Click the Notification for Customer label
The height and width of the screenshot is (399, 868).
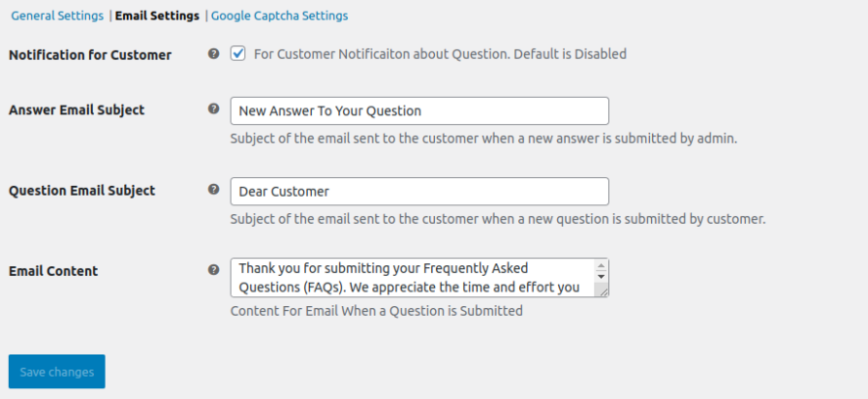90,55
